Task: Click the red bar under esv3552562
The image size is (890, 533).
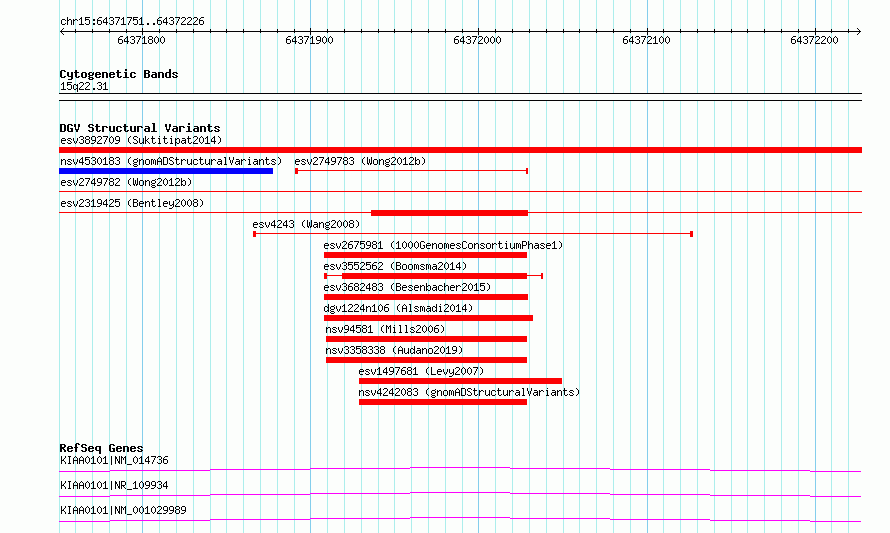Action: (434, 276)
